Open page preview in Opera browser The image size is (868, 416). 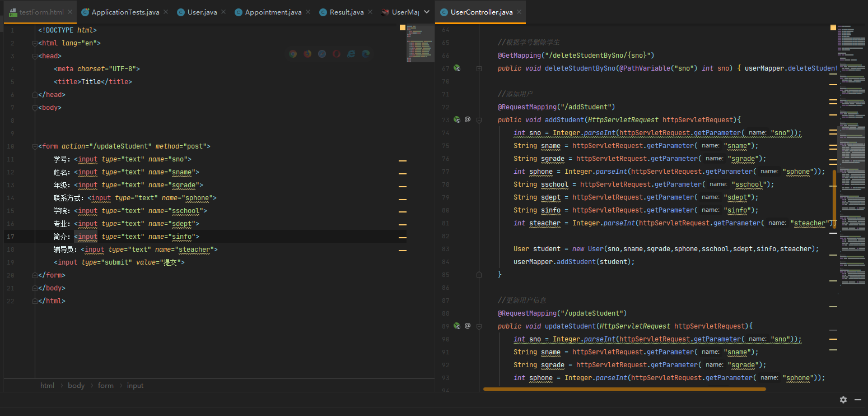click(x=337, y=54)
